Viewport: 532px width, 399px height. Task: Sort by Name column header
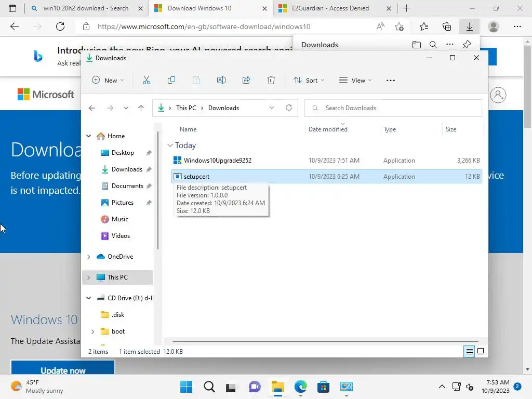188,129
